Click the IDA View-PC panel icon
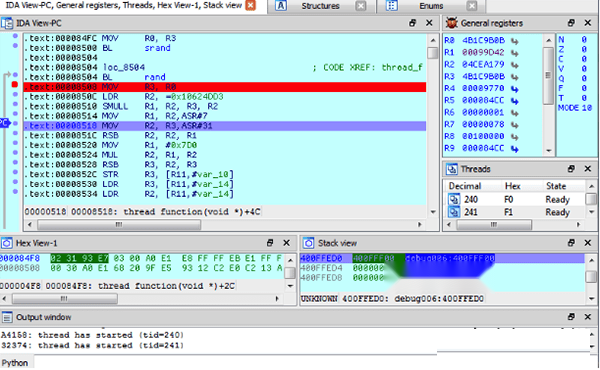 [x=7, y=23]
